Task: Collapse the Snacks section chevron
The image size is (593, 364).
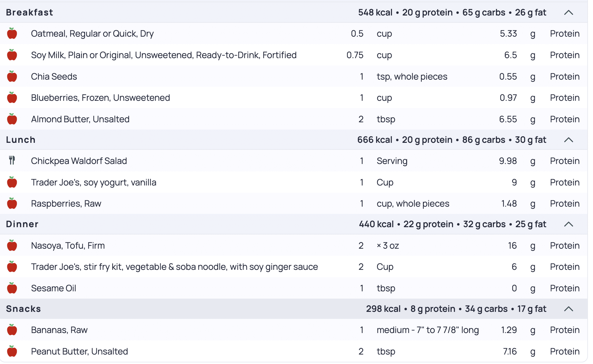Action: click(568, 309)
